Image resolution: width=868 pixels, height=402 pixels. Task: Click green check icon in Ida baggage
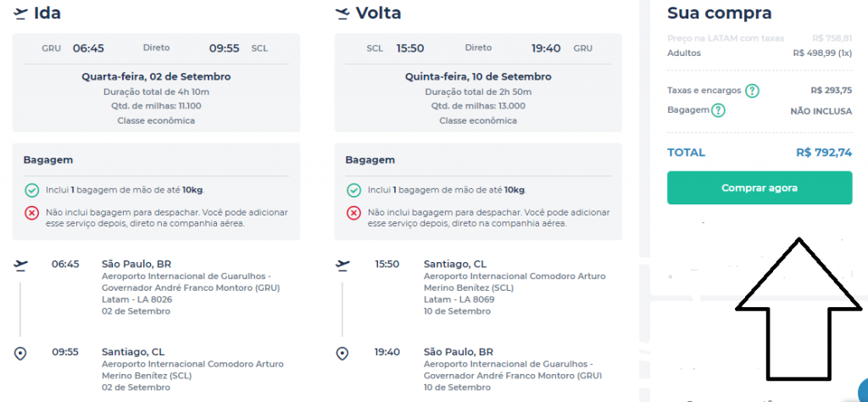31,191
